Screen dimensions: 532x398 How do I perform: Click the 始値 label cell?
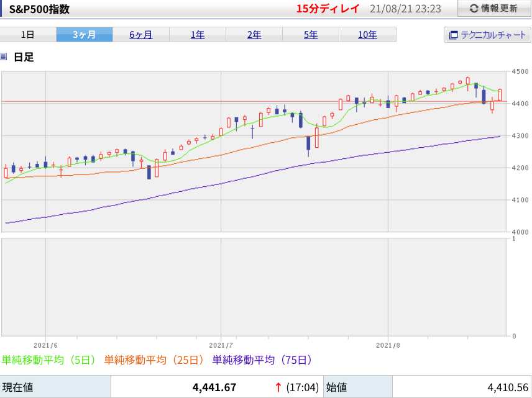(x=358, y=387)
